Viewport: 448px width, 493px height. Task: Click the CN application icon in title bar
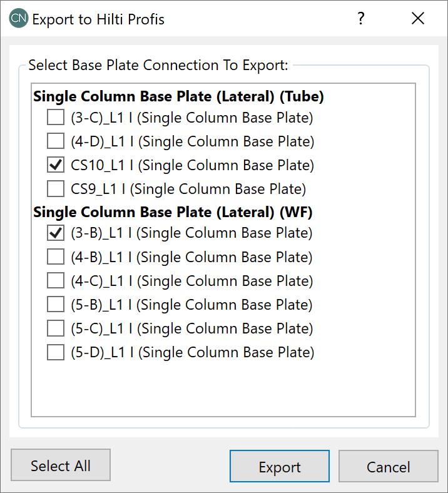point(18,19)
